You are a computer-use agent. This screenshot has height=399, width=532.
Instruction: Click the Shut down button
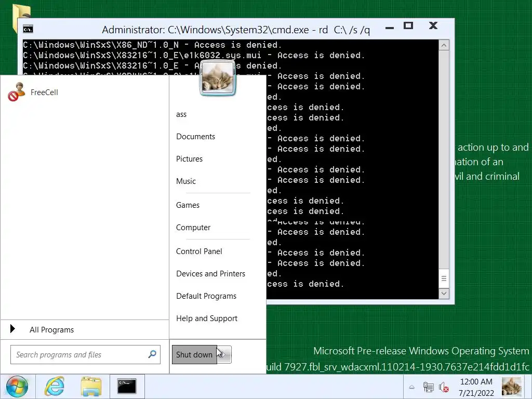coord(194,354)
